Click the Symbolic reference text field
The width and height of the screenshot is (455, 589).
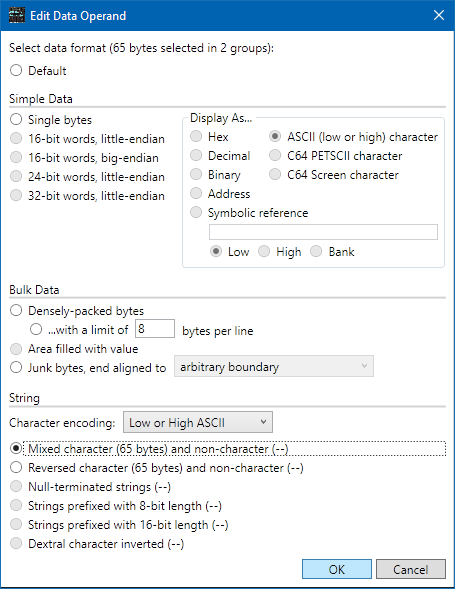point(323,232)
